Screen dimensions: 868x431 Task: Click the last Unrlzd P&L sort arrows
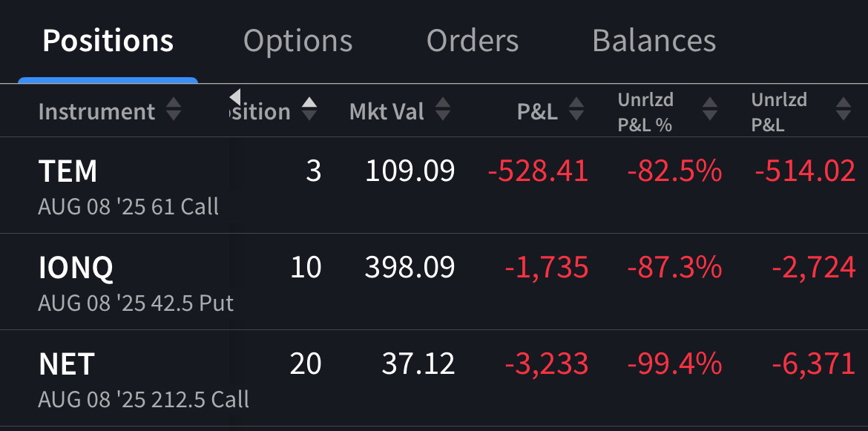click(843, 111)
